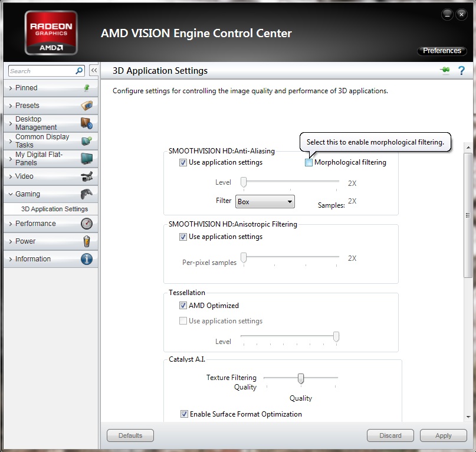Click the Power battery icon
Viewport: 476px width, 452px height.
coord(87,241)
